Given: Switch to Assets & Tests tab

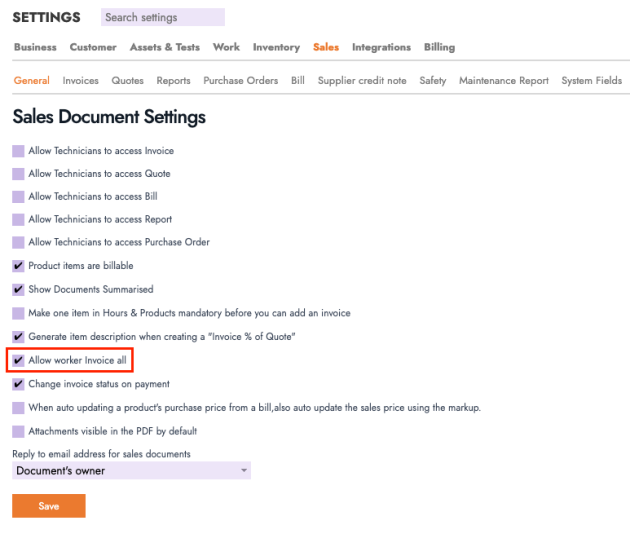Looking at the screenshot, I should point(165,47).
